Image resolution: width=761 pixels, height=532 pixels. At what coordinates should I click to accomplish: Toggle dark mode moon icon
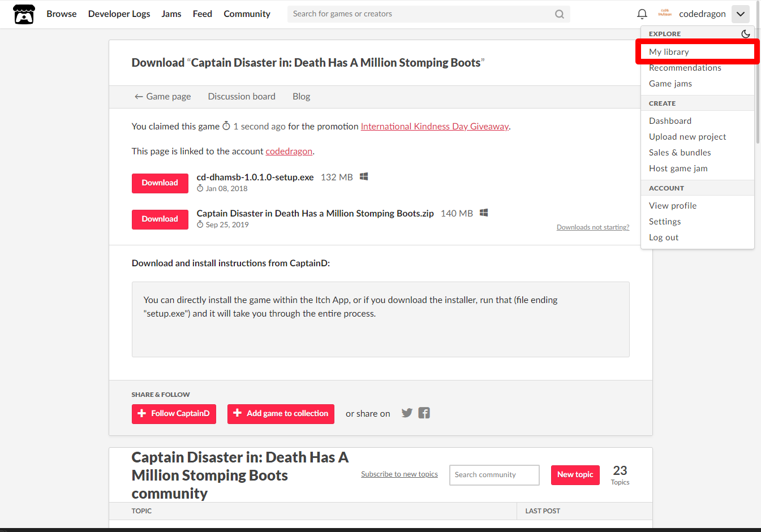coord(746,34)
